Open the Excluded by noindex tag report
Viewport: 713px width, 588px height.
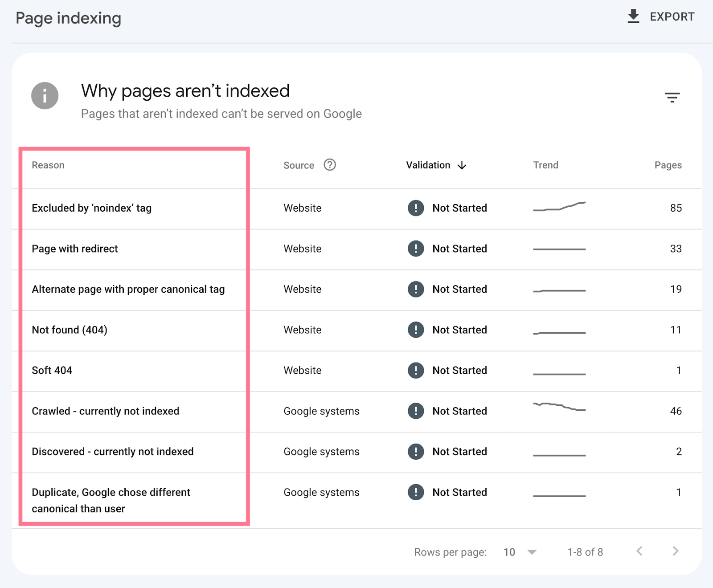(x=91, y=208)
